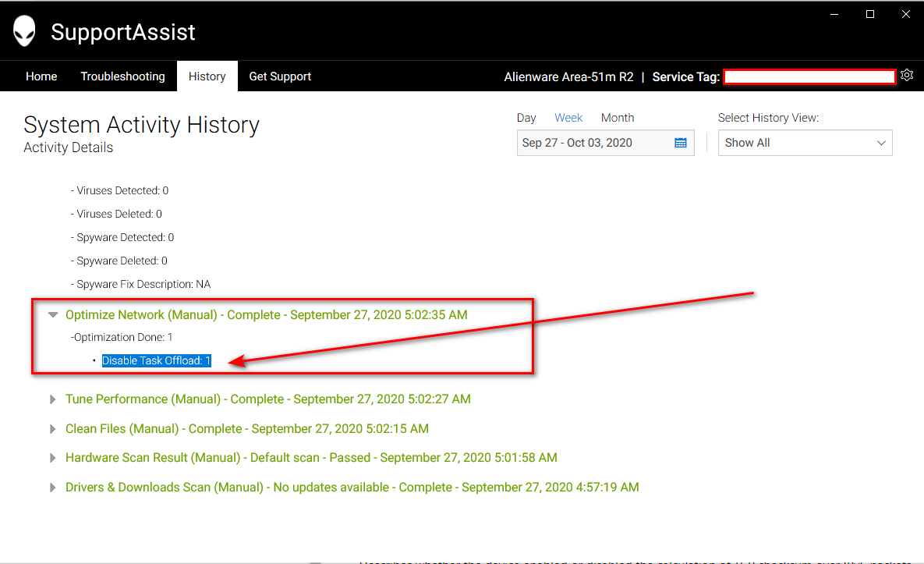924x564 pixels.
Task: Open the settings gear icon
Action: [907, 75]
